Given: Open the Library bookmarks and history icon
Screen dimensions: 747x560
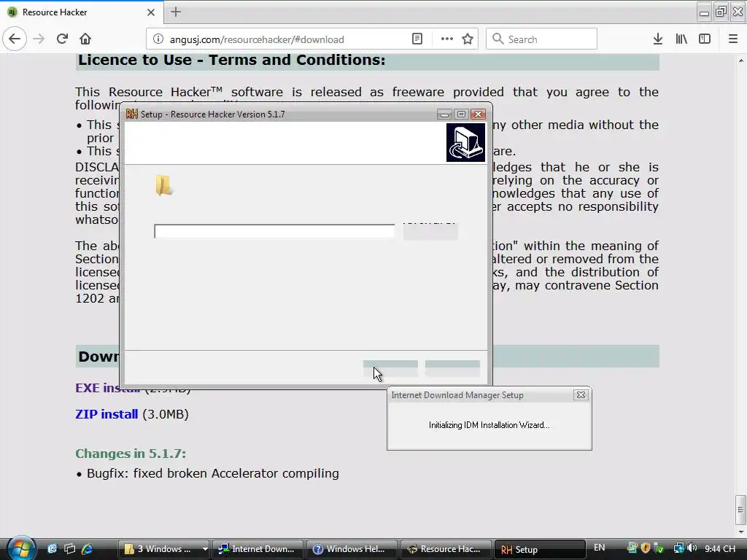Looking at the screenshot, I should click(x=681, y=39).
